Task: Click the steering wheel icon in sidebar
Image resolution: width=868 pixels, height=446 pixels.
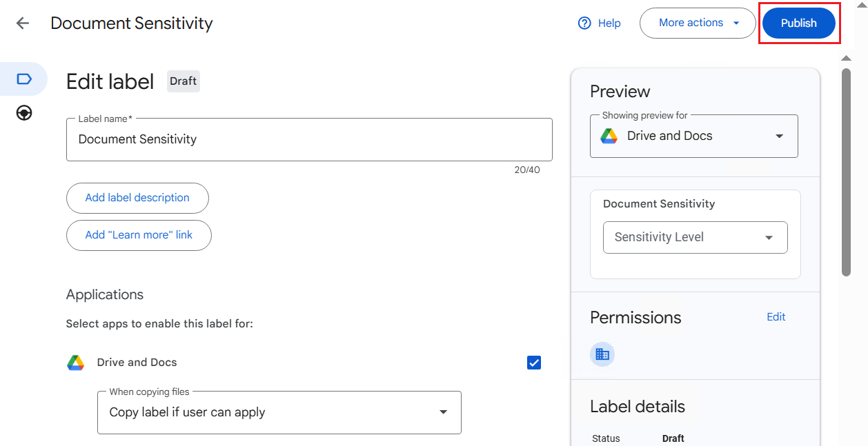Action: [23, 112]
